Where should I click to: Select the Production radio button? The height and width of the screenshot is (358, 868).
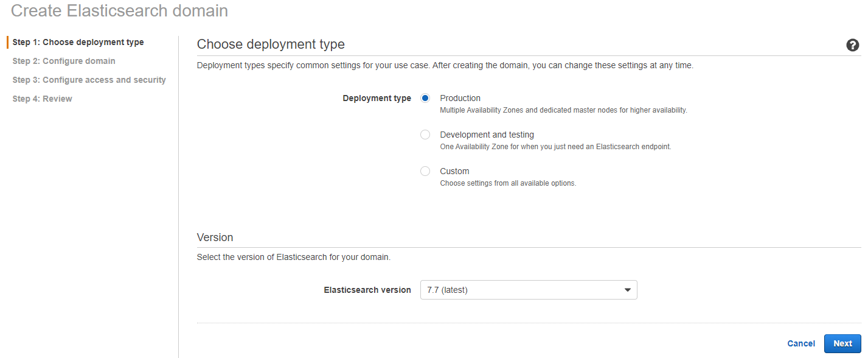pos(425,98)
